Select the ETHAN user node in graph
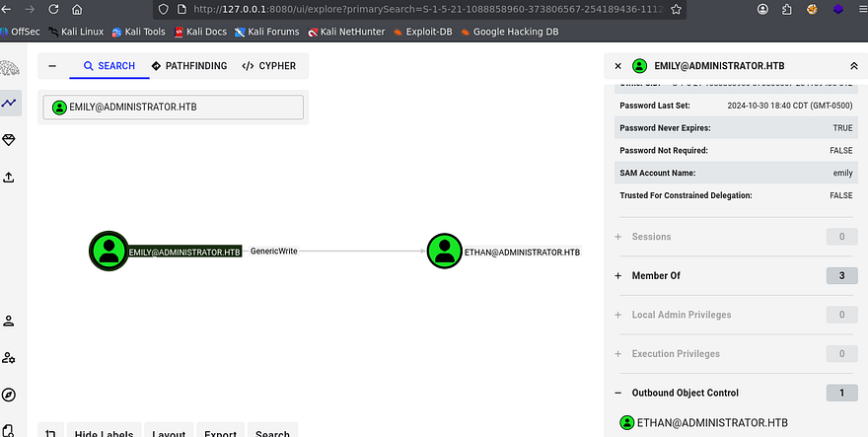 tap(445, 252)
